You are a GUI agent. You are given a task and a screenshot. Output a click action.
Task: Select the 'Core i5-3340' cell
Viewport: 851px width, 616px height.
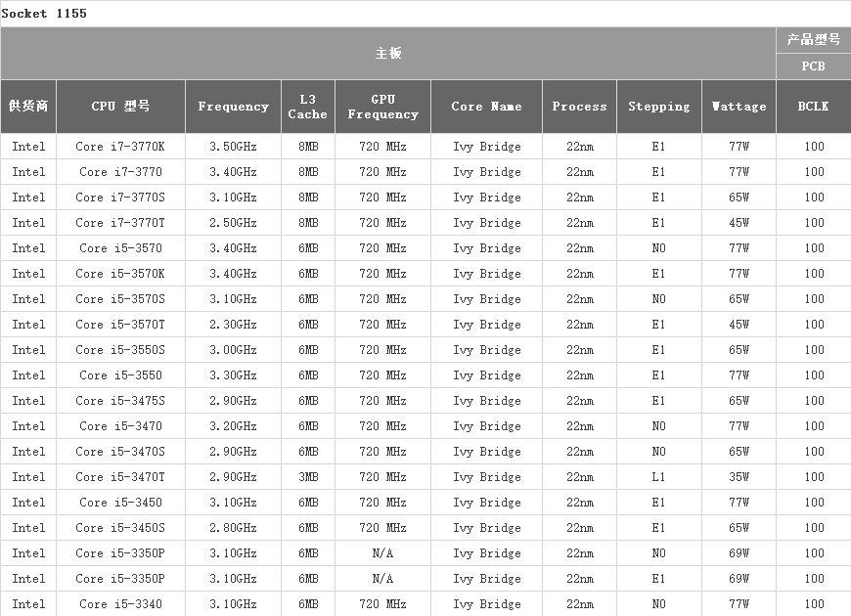click(x=120, y=604)
